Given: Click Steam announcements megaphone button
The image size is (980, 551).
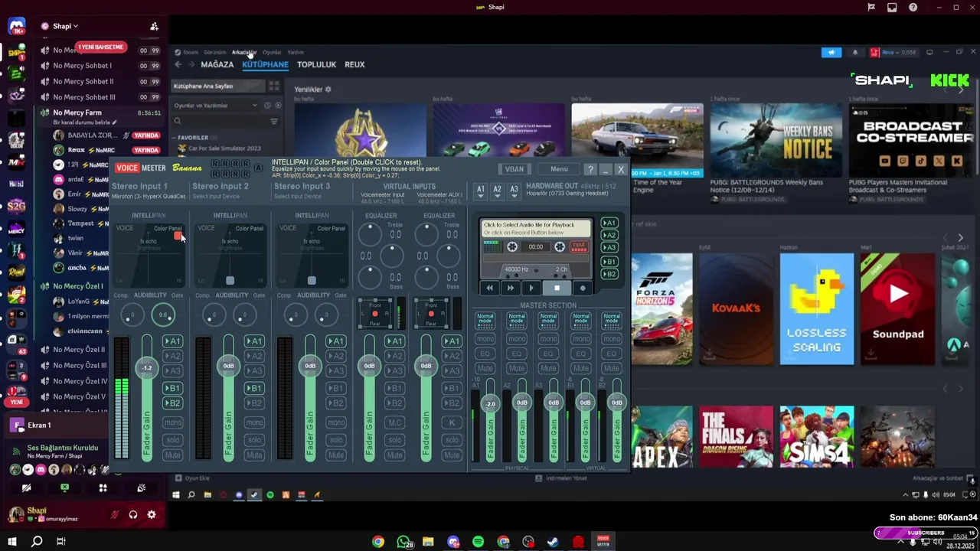Looking at the screenshot, I should [831, 52].
